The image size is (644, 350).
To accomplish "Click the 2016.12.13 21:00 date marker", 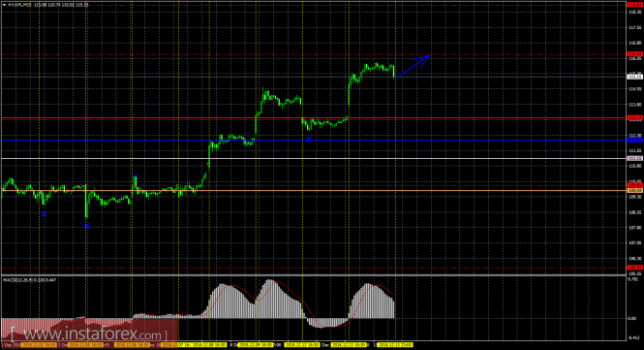I will click(395, 344).
